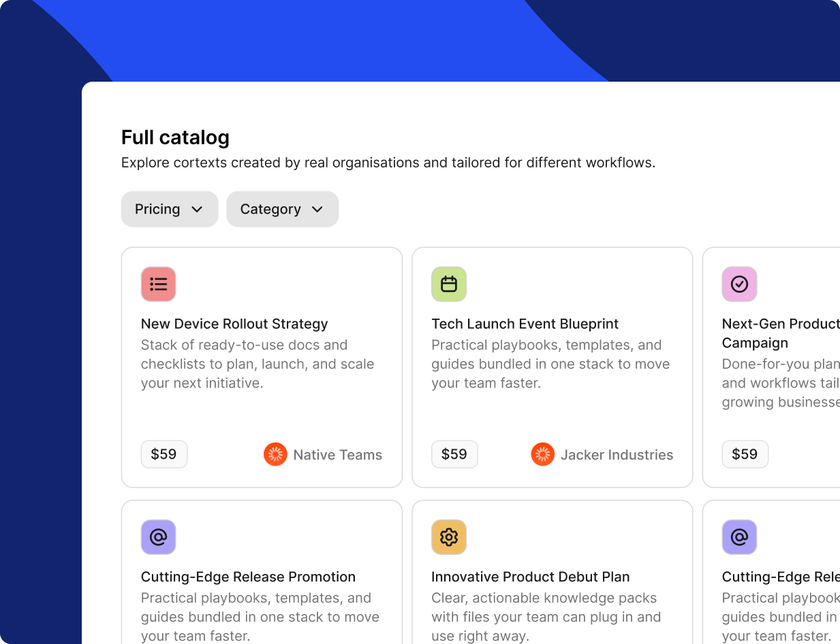Click the $59 price on Next-Gen Product Campaign

(x=745, y=454)
